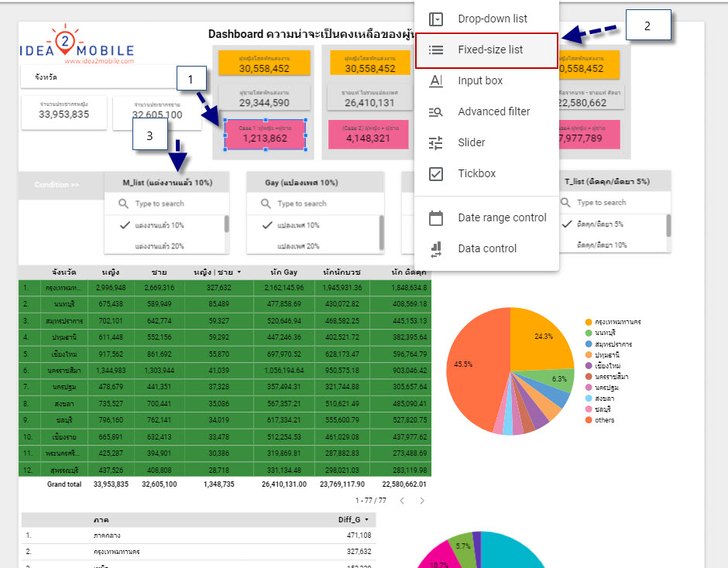The height and width of the screenshot is (568, 728).
Task: Go to the next page of the province table
Action: 421,500
